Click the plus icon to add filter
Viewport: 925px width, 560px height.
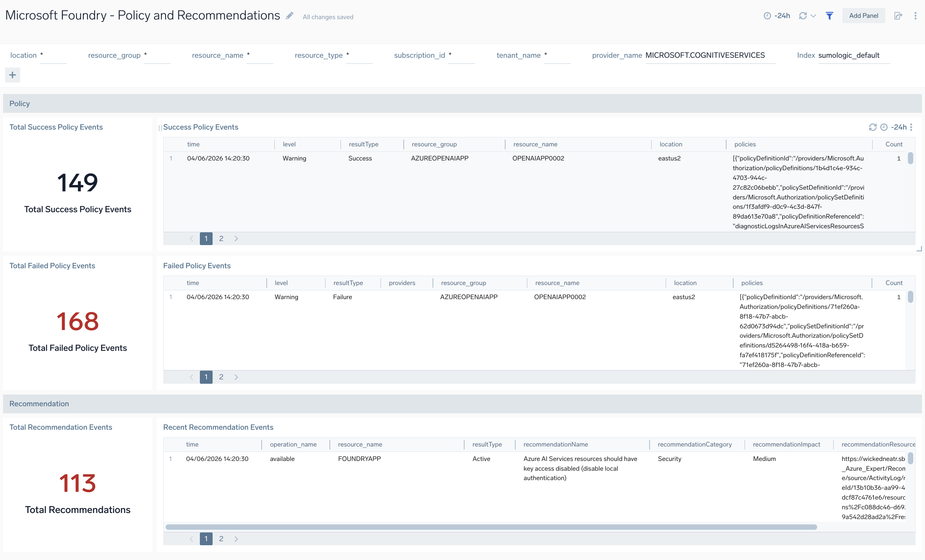[x=12, y=75]
